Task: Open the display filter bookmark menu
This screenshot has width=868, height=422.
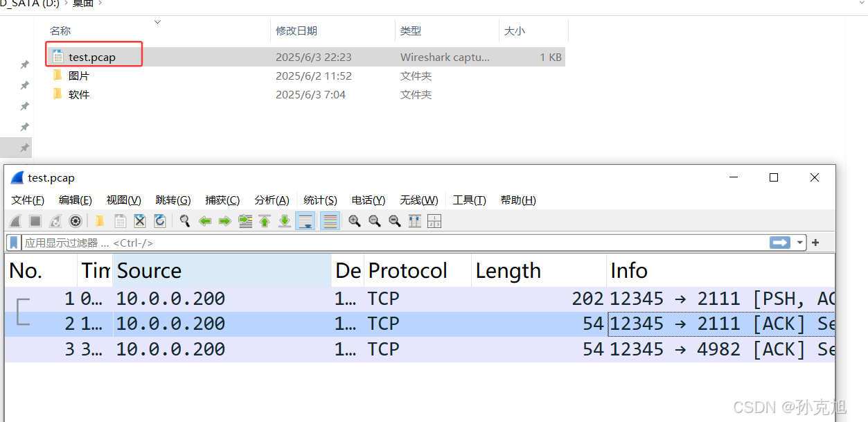Action: pyautogui.click(x=14, y=243)
